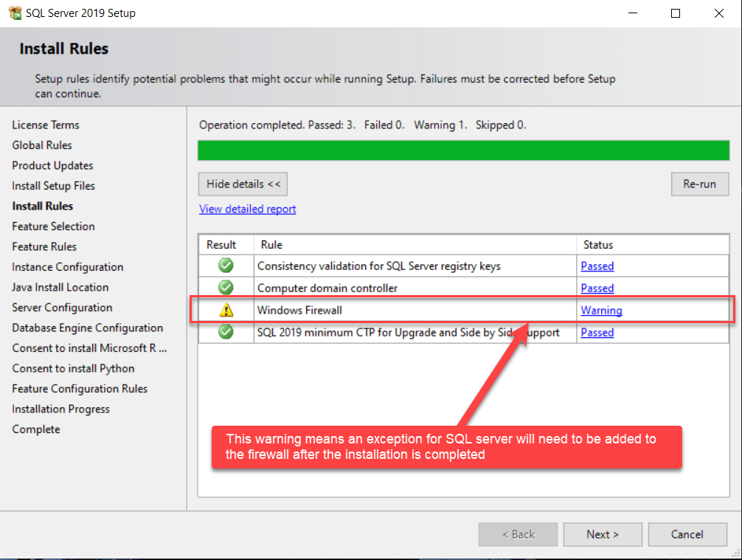
Task: Click the green Passed icon for registry keys validation
Action: (x=226, y=266)
